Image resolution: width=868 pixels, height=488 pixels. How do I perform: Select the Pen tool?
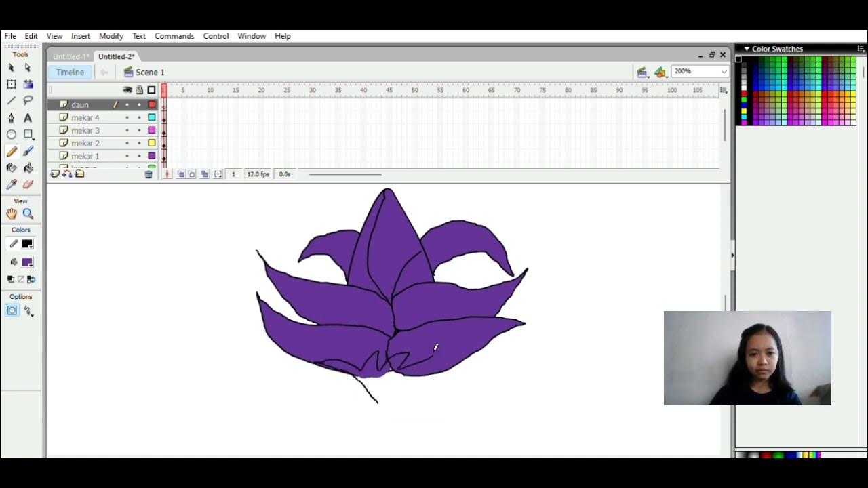(x=12, y=118)
